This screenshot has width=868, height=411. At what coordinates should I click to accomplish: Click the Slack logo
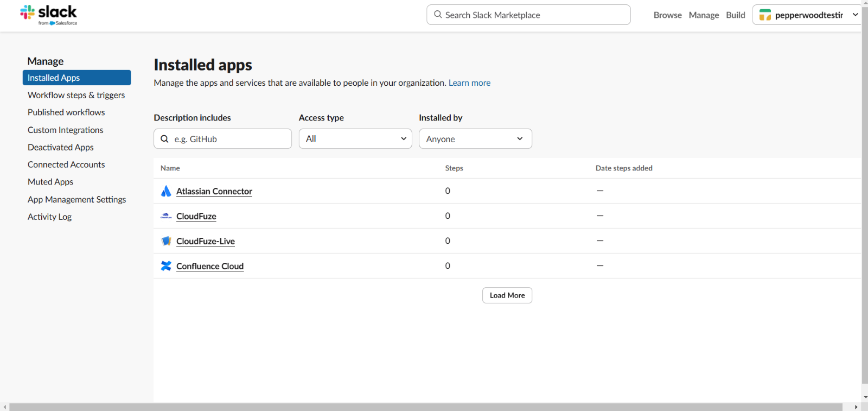coord(48,15)
